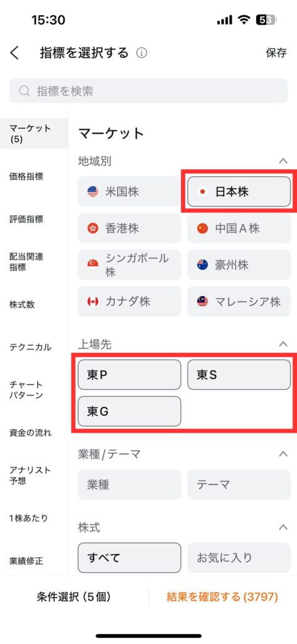The image size is (297, 644).
Task: Select 香港株 with Hong Kong flag
Action: pyautogui.click(x=129, y=228)
